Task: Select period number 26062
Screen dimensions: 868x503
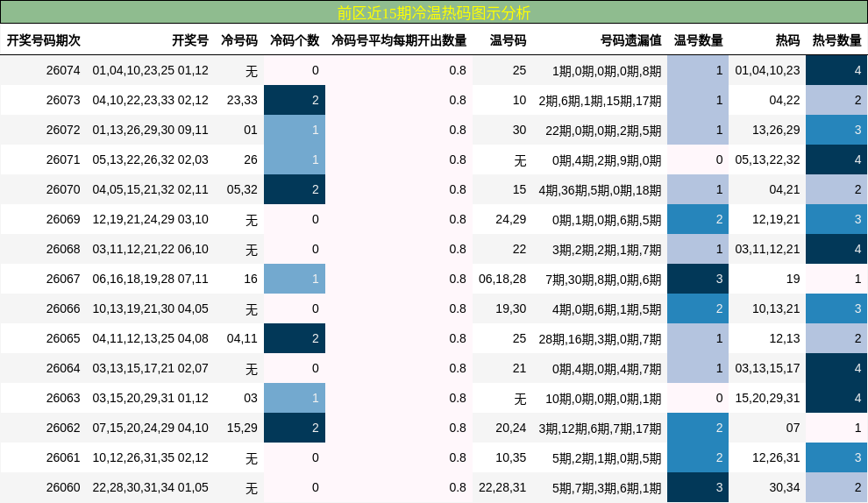Action: click(x=63, y=428)
